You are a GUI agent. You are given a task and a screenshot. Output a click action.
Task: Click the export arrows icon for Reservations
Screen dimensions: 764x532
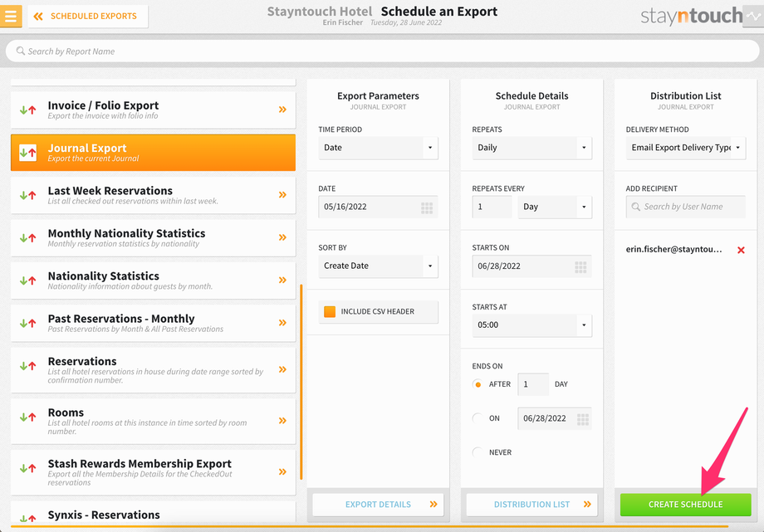click(x=27, y=366)
